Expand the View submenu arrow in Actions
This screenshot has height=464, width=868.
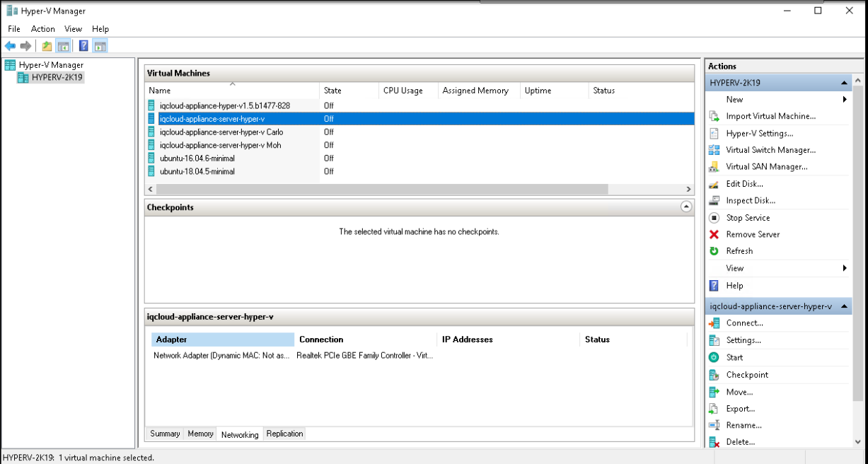pyautogui.click(x=845, y=268)
